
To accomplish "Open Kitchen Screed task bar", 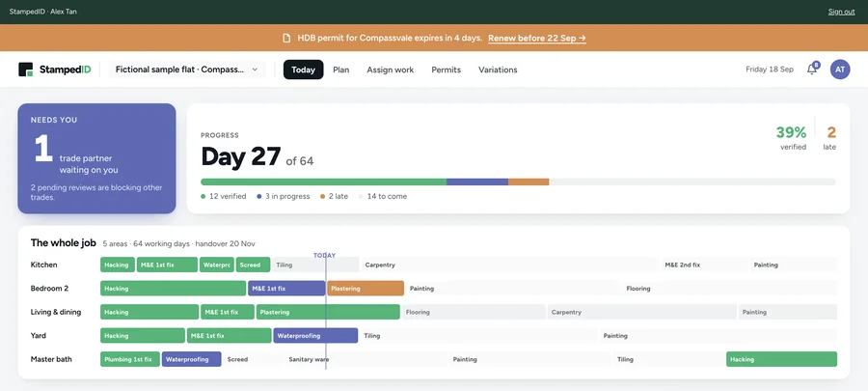I will coord(253,265).
